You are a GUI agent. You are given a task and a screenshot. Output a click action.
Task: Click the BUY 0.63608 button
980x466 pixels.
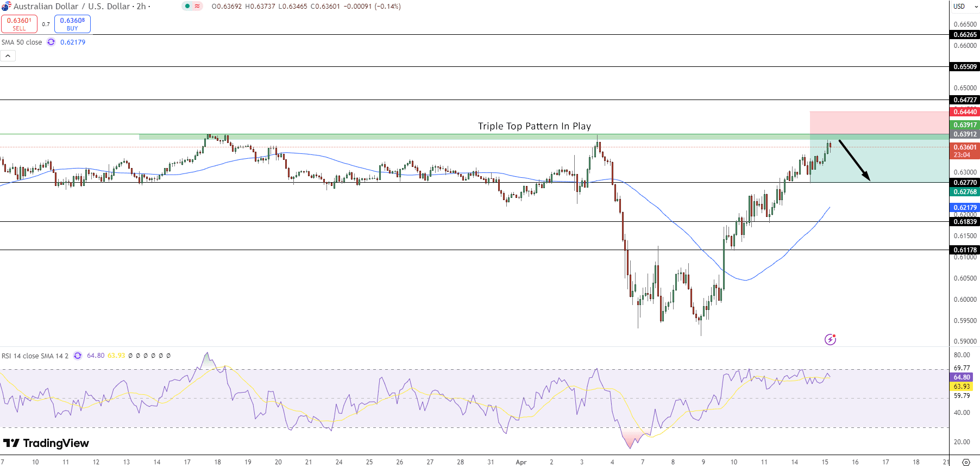click(72, 24)
